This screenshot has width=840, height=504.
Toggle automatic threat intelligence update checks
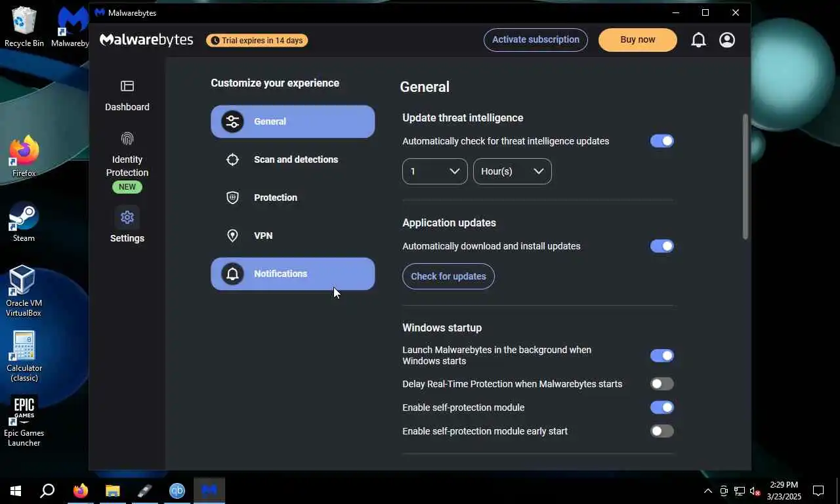coord(661,141)
